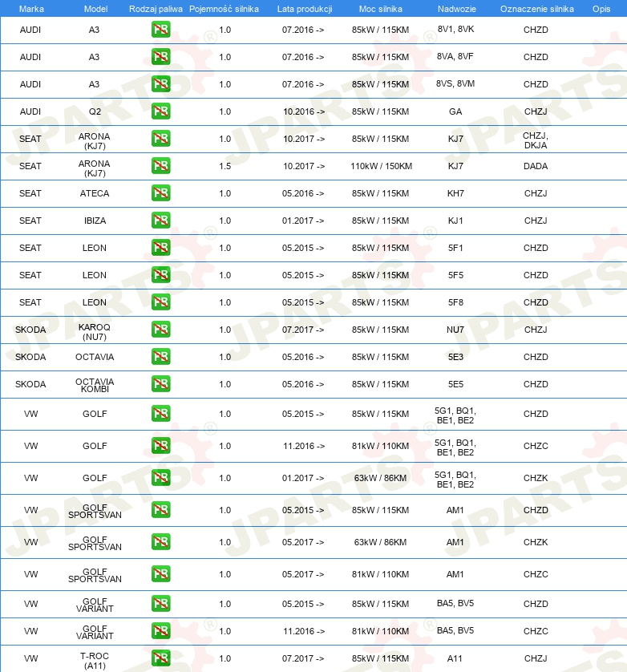The image size is (627, 672).
Task: Click the CHZJ, DKJA engine code cell
Action: 536,140
